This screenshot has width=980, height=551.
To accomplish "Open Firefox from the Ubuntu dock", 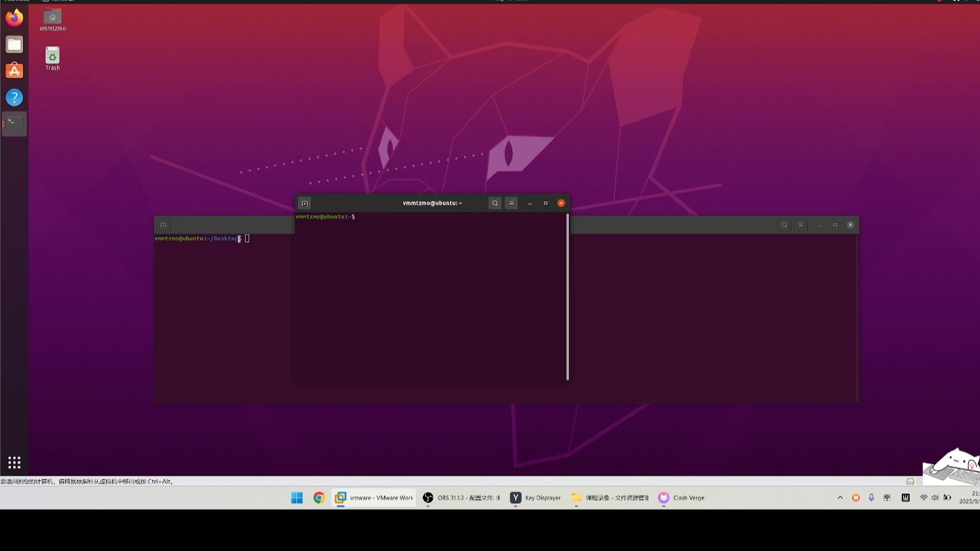I will (15, 18).
